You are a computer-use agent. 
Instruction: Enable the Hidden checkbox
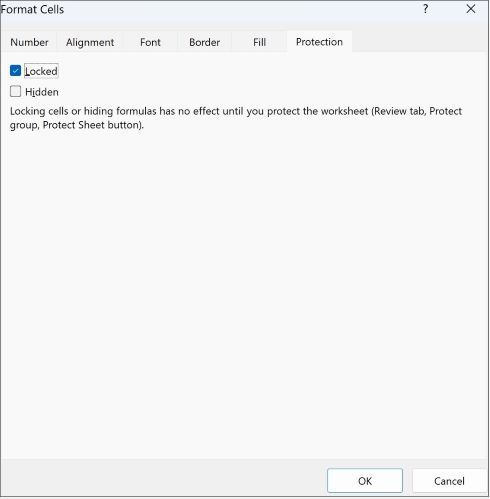pos(15,91)
